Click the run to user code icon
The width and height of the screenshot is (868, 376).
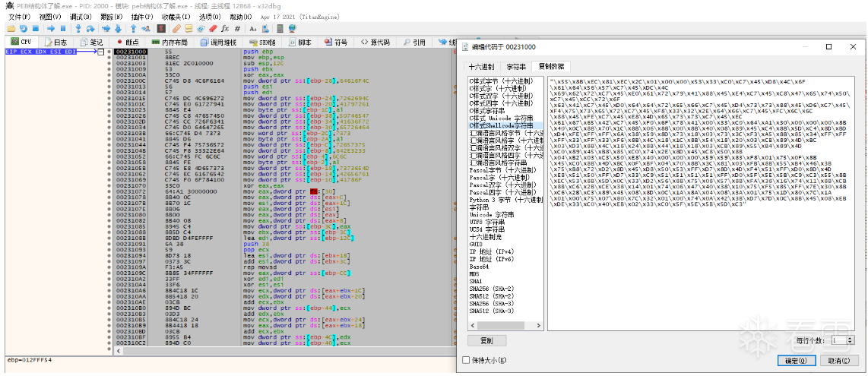(x=146, y=28)
